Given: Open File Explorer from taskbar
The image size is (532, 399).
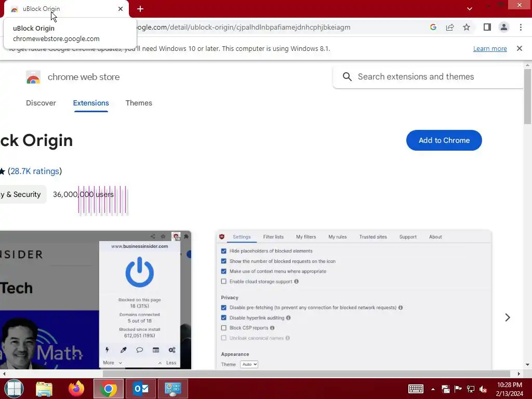Looking at the screenshot, I should coord(44,389).
